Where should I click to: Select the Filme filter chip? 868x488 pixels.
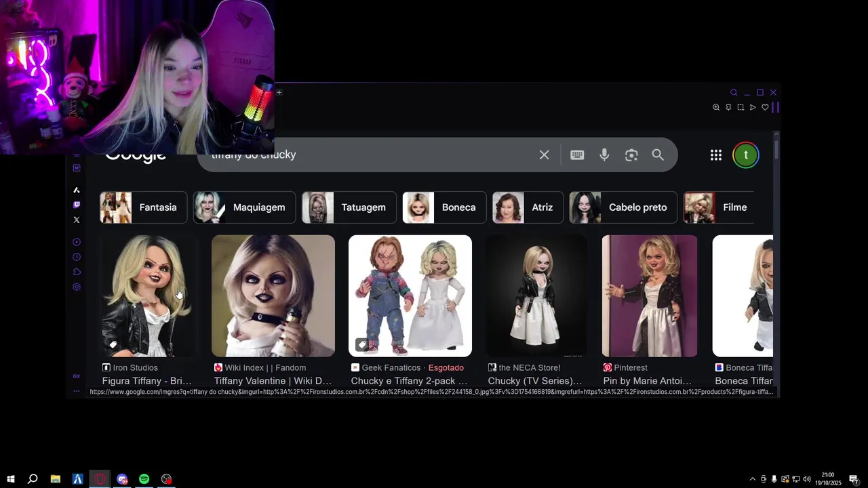(719, 207)
